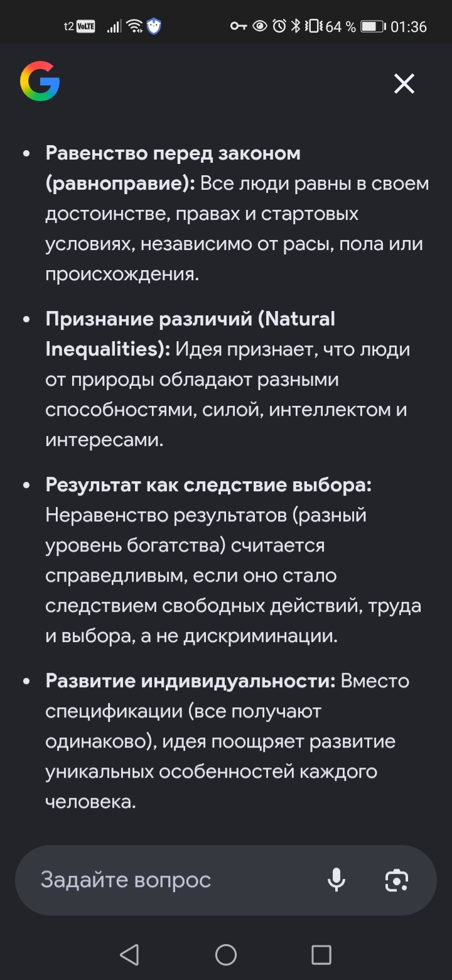452x980 pixels.
Task: Tap the "Признание различий" bullet heading
Action: tap(190, 319)
